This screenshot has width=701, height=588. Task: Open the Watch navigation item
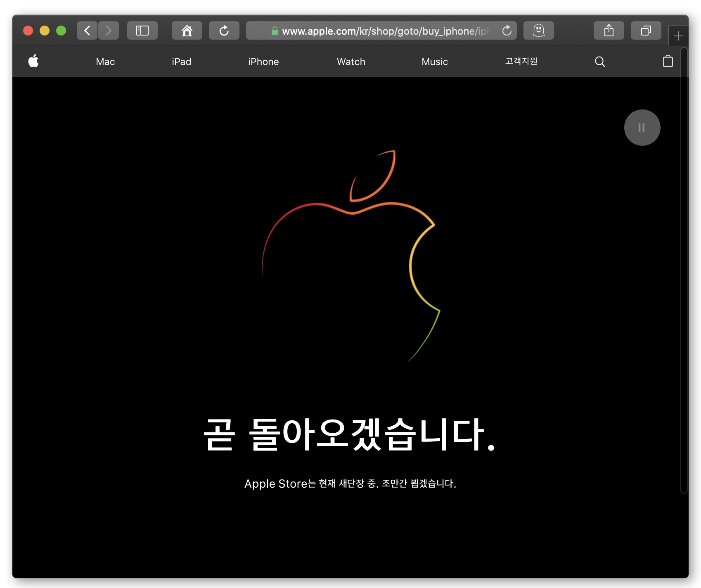[351, 62]
